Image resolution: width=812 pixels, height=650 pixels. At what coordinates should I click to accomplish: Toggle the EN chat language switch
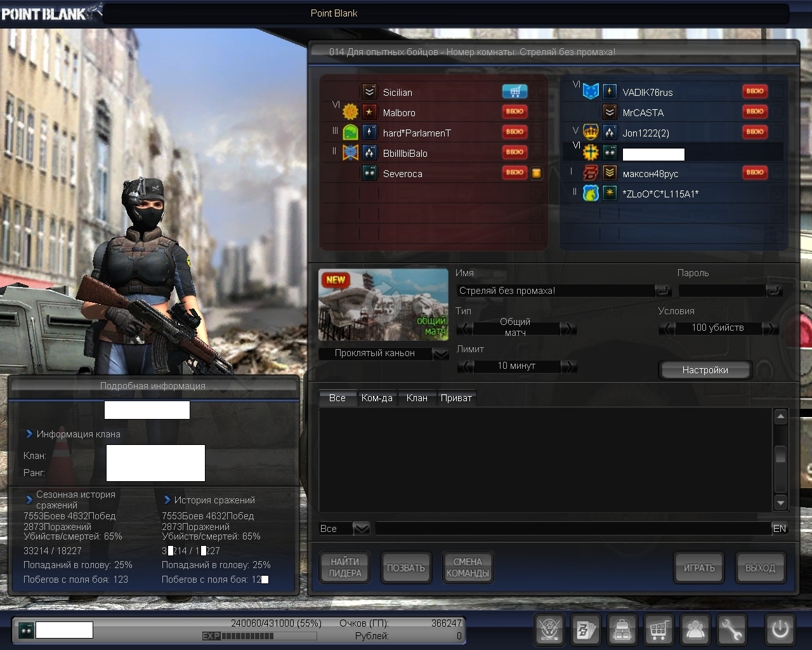tap(780, 528)
